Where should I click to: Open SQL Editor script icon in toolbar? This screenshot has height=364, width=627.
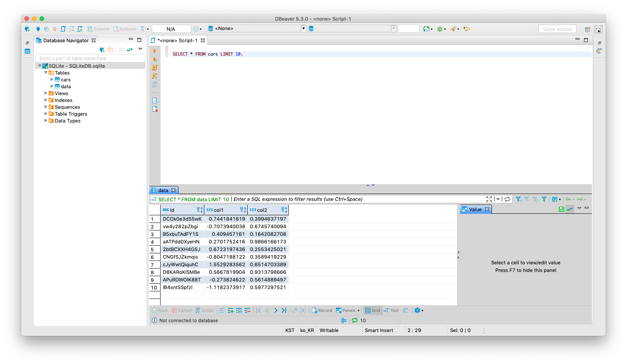[x=63, y=29]
